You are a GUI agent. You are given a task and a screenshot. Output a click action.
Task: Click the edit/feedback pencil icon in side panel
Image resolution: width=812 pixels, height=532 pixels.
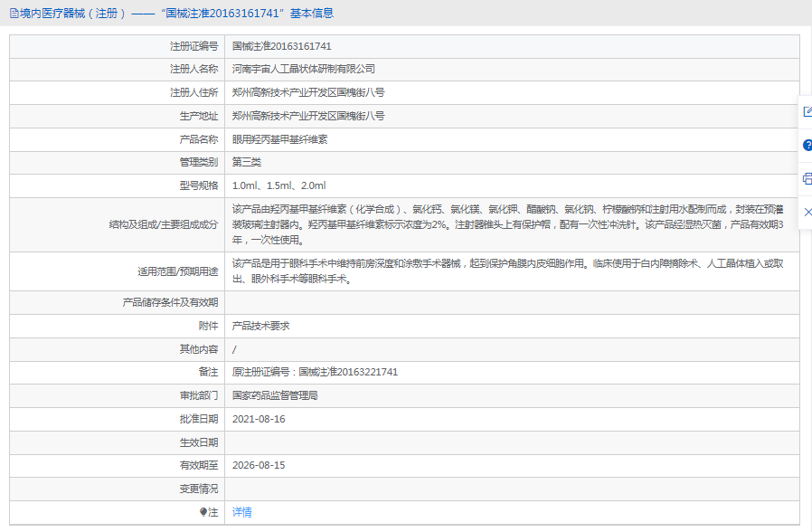(x=807, y=111)
